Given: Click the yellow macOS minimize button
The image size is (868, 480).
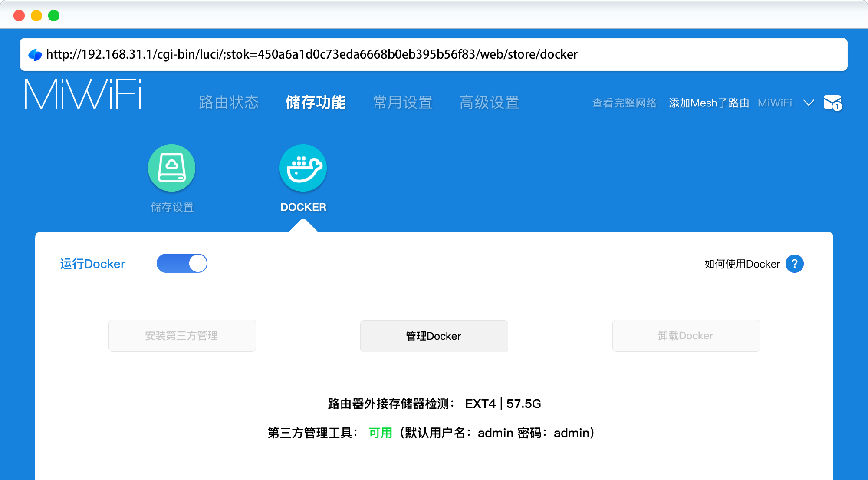Looking at the screenshot, I should click(x=36, y=16).
